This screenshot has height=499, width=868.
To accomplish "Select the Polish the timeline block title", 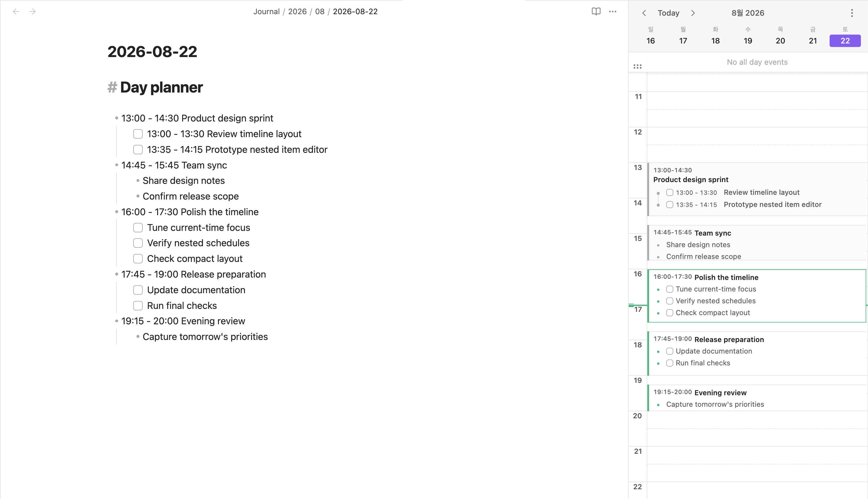I will 726,277.
